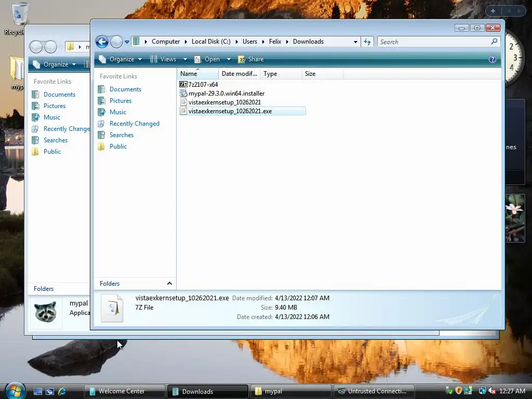Click Computer in the address breadcrumb

click(166, 42)
